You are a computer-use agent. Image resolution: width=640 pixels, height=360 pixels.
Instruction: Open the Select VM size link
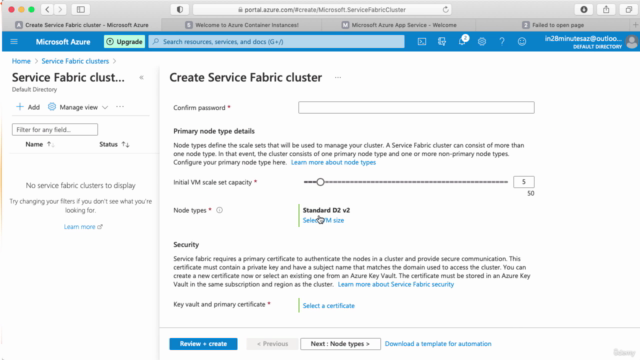click(x=323, y=220)
